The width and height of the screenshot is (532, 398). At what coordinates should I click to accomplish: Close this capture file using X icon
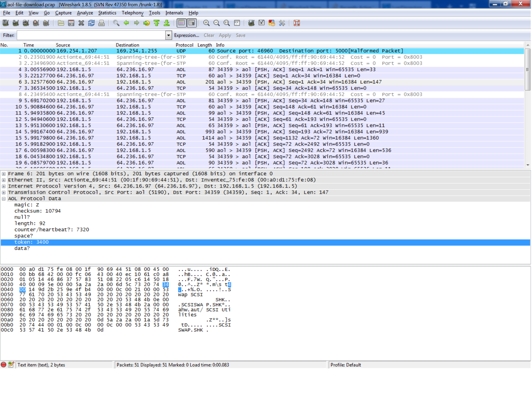(x=81, y=23)
